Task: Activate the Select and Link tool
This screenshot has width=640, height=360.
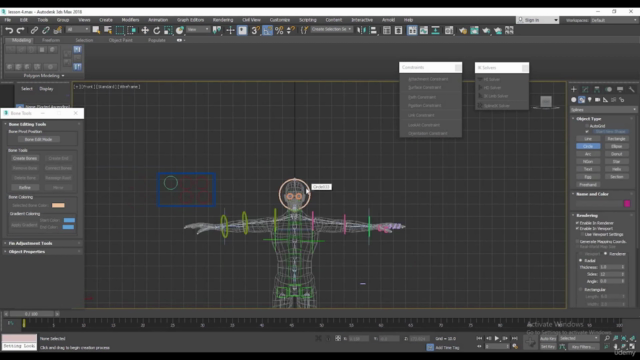Action: [x=34, y=30]
